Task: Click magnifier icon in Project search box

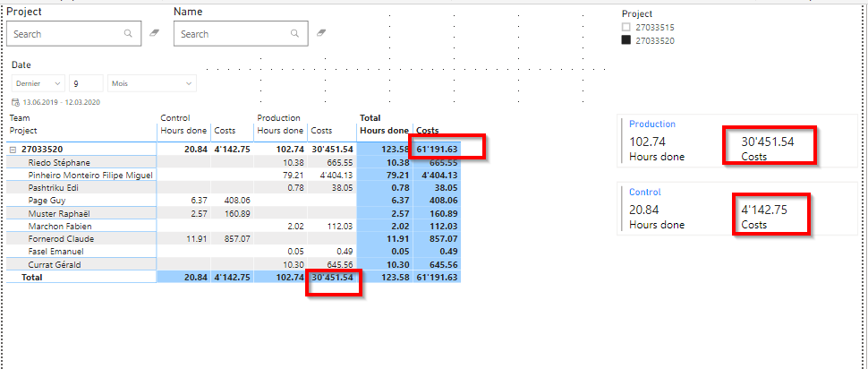Action: (129, 34)
